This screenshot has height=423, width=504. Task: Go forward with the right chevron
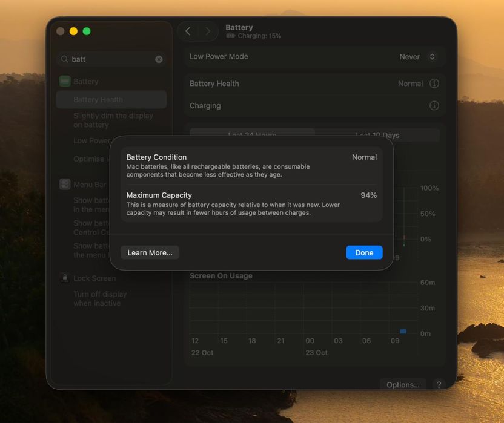(208, 31)
